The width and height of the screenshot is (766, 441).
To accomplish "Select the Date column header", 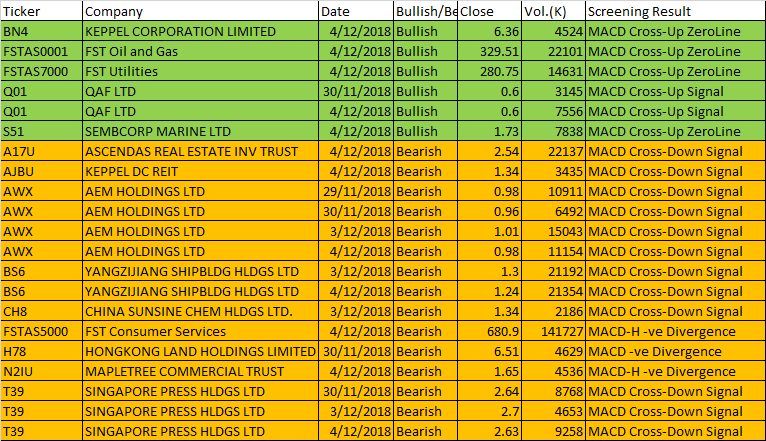I will pos(356,11).
